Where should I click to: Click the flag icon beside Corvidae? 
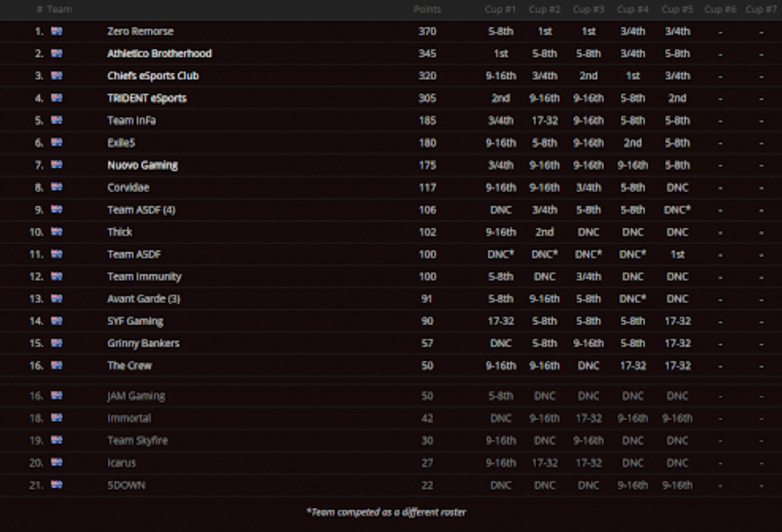57,187
